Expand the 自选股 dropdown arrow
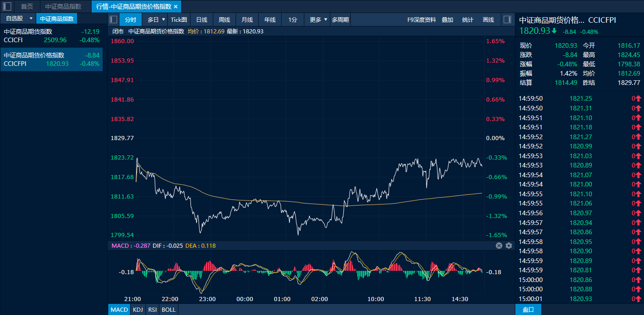644x315 pixels. coord(31,19)
